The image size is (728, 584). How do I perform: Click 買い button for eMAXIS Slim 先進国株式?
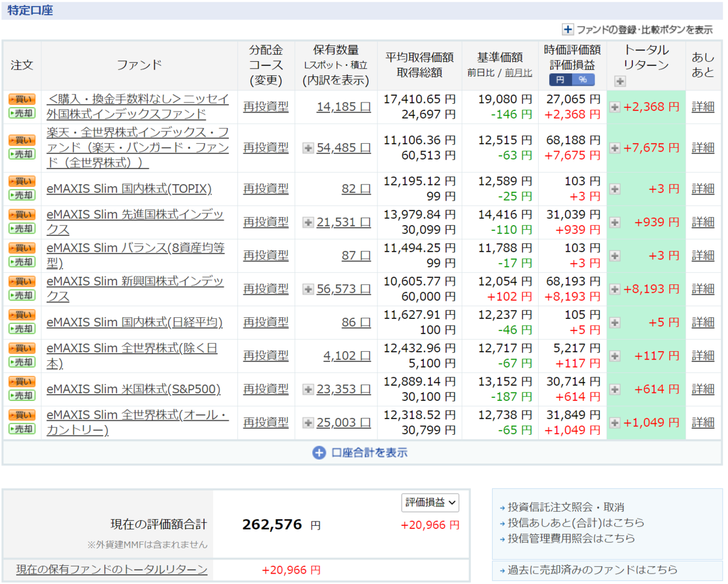tap(22, 215)
